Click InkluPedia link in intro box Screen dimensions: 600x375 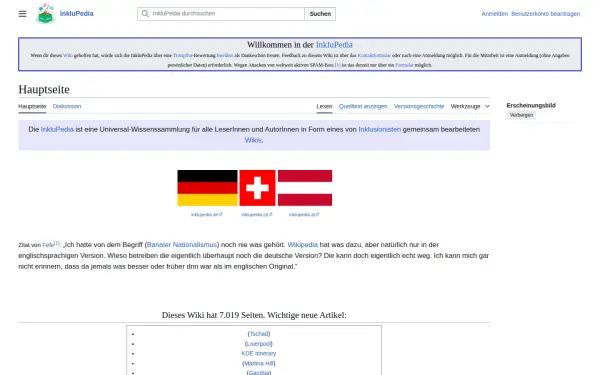pos(57,129)
